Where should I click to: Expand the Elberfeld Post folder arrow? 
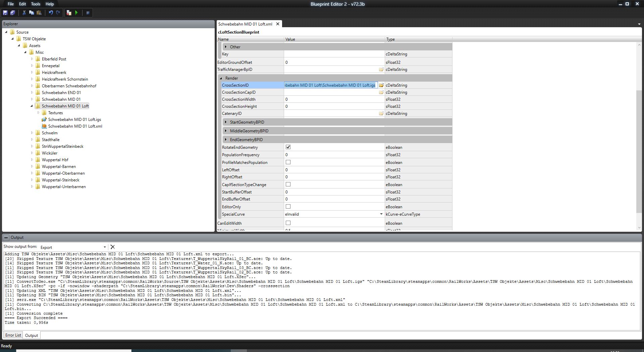(x=32, y=59)
